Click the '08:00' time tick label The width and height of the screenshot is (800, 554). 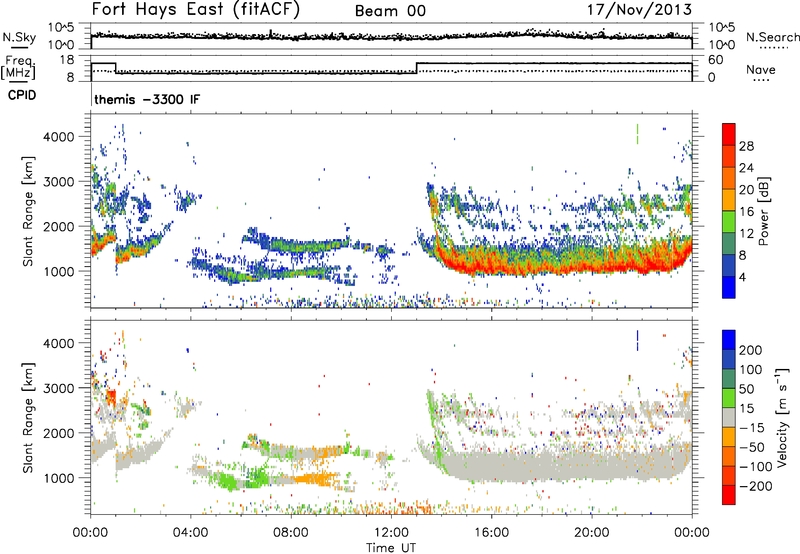[291, 533]
